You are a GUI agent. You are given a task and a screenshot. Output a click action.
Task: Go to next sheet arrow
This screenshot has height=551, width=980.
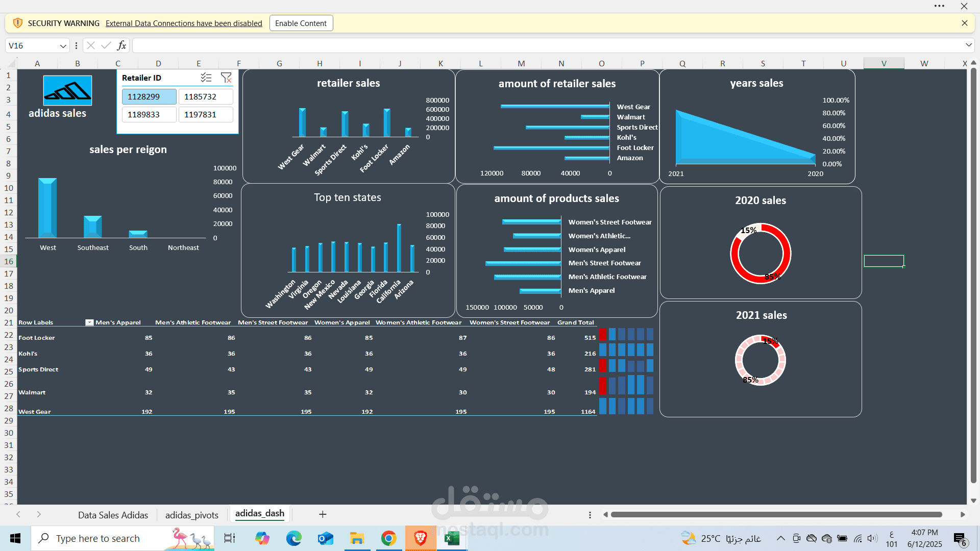pyautogui.click(x=39, y=514)
